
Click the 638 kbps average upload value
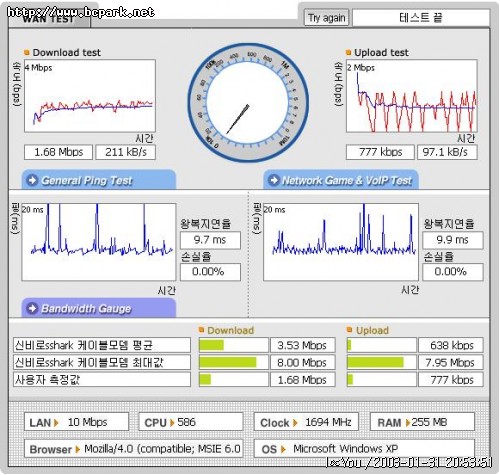coord(451,345)
